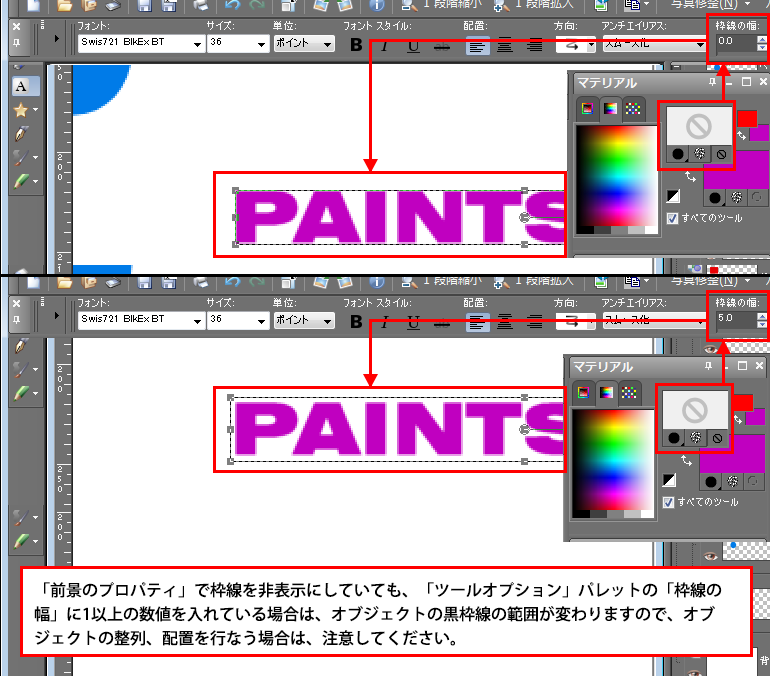This screenshot has height=676, width=770.
Task: Reset materials to black and white, upper panel
Action: (x=673, y=196)
